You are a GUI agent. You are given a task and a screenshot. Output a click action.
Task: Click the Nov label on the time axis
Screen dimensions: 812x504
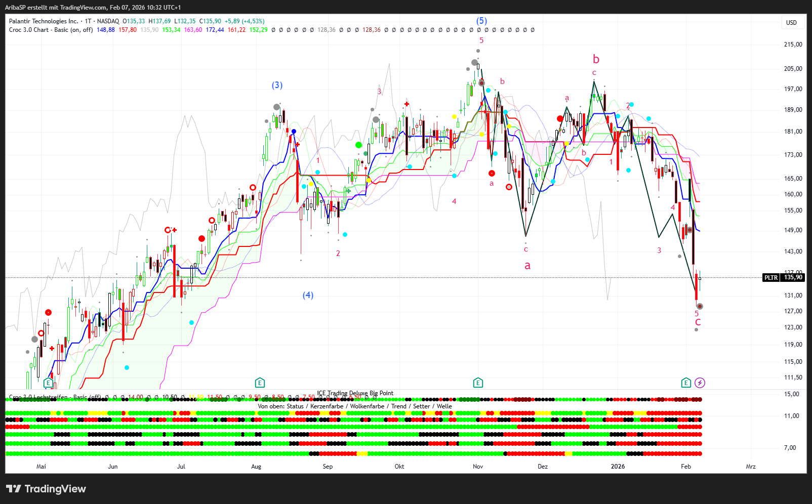478,467
